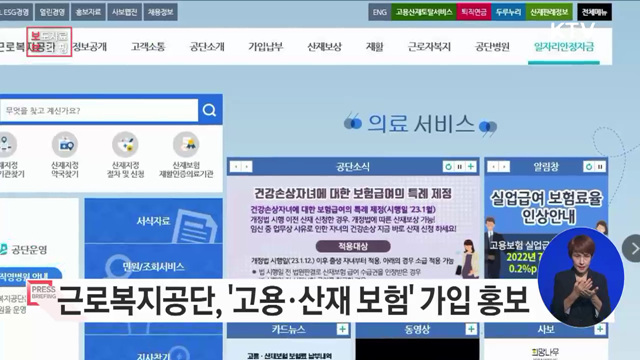Open 공단소개 menu
Viewport: 640px width, 360px height.
[x=207, y=47]
